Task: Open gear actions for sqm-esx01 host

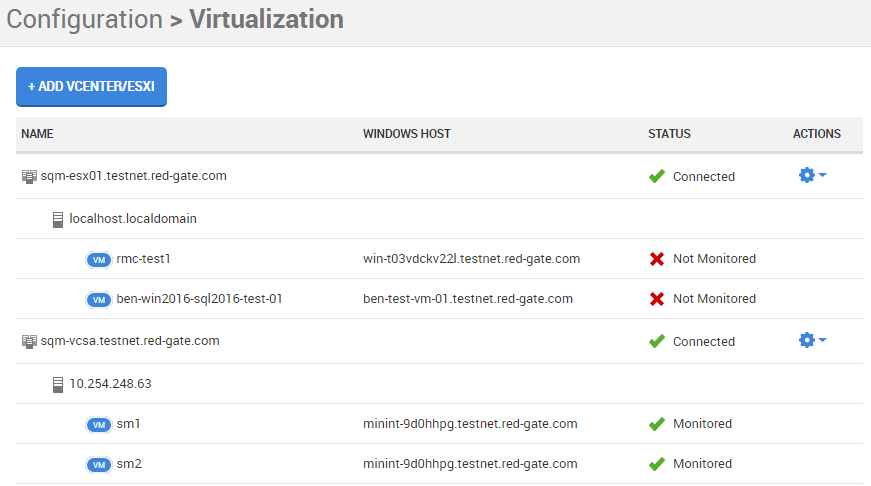Action: click(812, 175)
